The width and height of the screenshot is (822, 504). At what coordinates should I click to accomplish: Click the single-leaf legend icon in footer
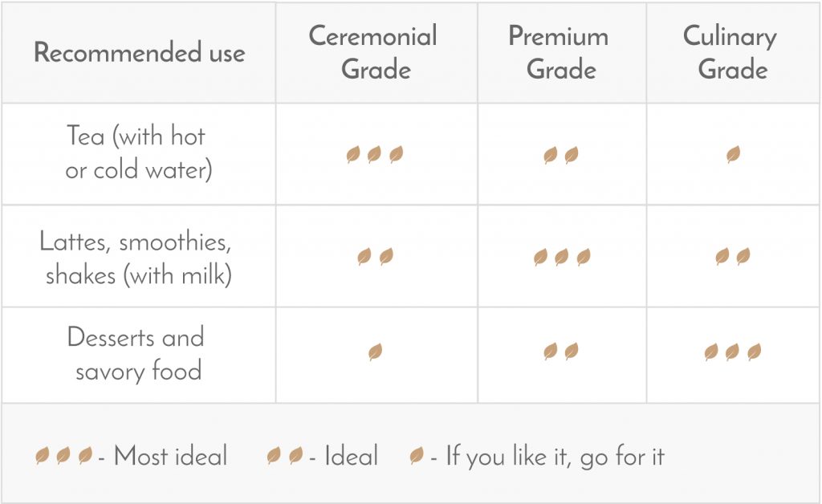pyautogui.click(x=417, y=457)
